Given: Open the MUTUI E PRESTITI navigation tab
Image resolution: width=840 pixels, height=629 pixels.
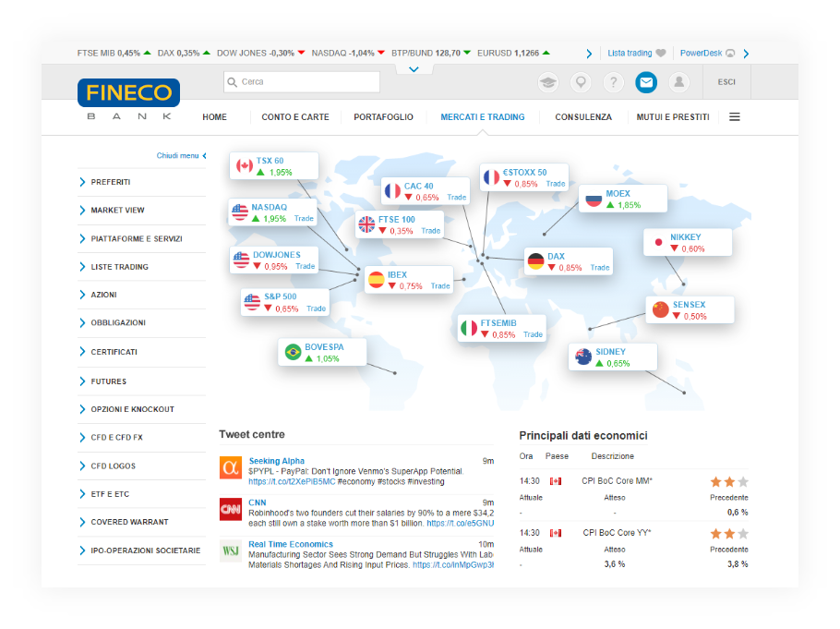Looking at the screenshot, I should point(673,117).
